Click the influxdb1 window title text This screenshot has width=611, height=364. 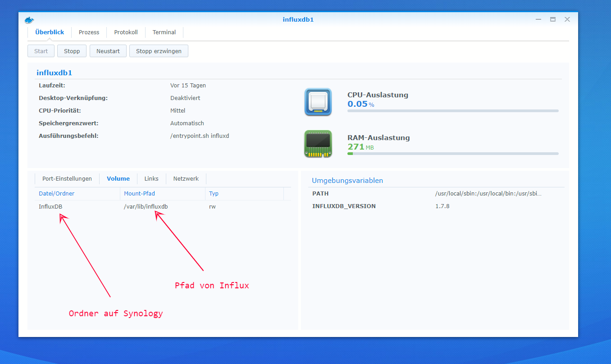coord(298,20)
